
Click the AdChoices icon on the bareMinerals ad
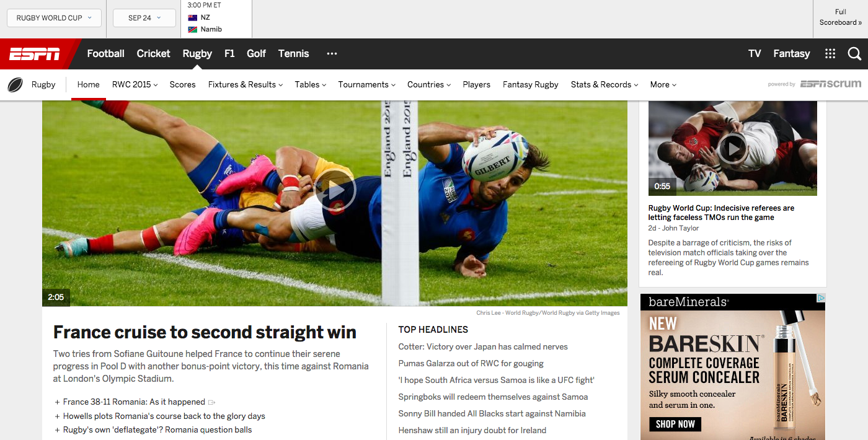pos(821,298)
